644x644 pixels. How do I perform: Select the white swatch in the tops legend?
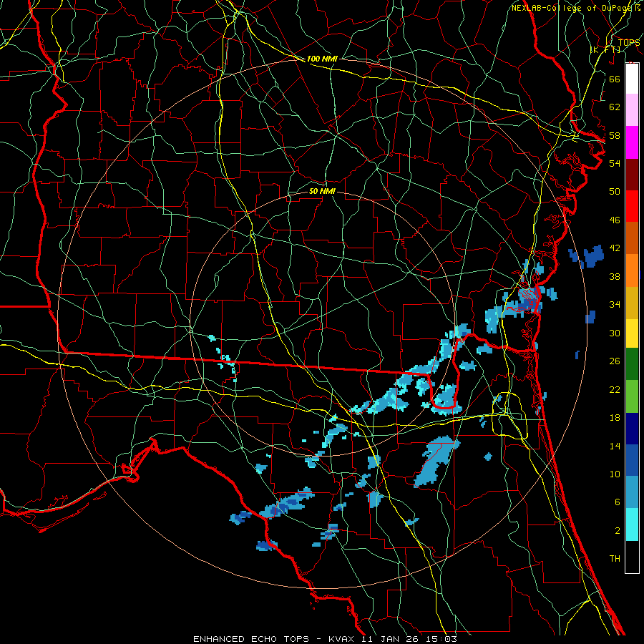[632, 79]
